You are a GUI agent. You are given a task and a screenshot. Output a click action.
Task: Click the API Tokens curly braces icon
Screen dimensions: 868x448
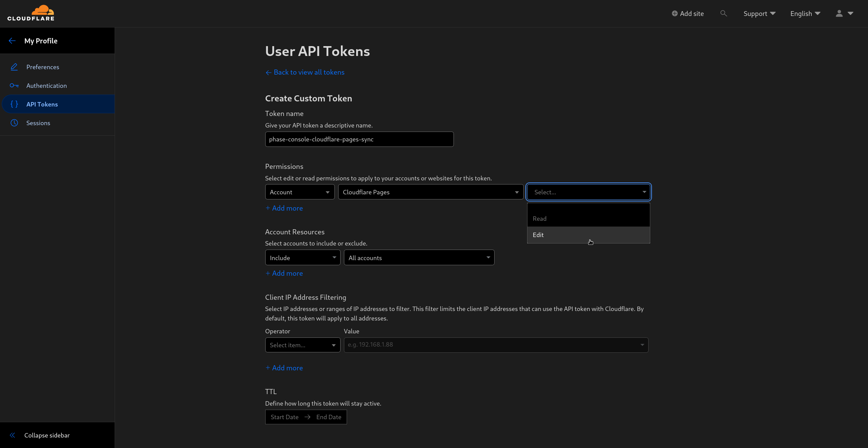14,104
